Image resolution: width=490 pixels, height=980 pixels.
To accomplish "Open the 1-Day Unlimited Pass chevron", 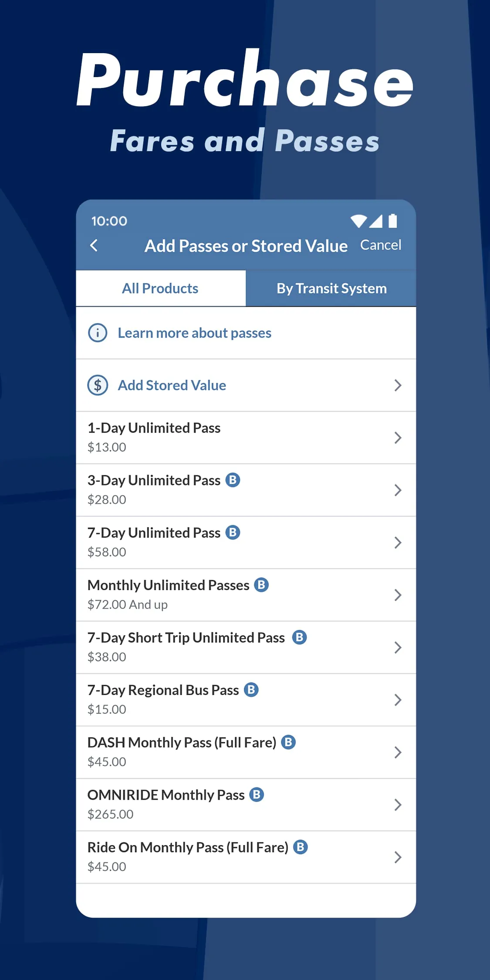I will [x=398, y=437].
